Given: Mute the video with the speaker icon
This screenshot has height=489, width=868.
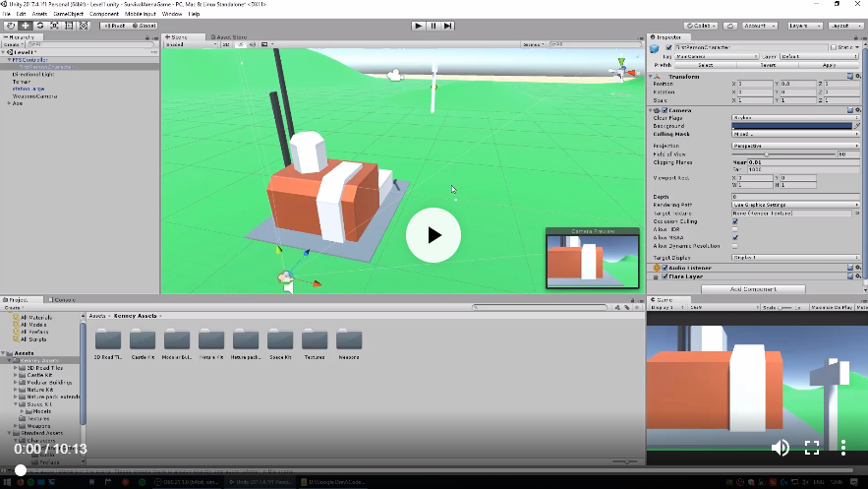Looking at the screenshot, I should point(780,448).
